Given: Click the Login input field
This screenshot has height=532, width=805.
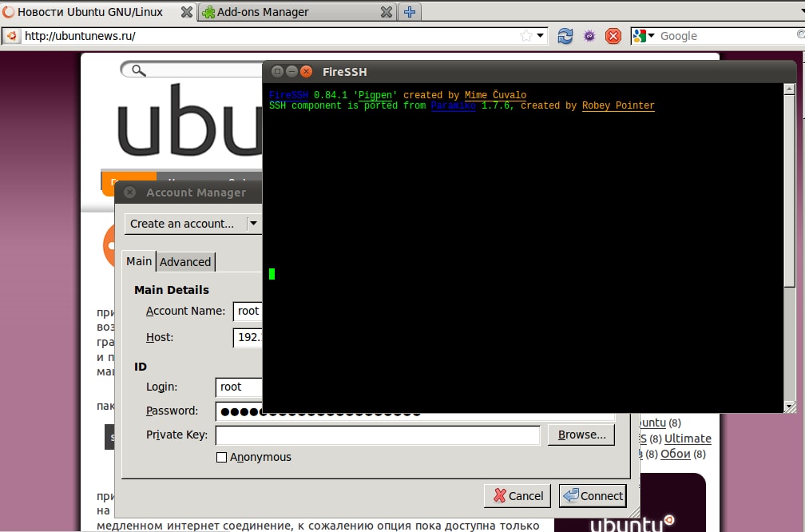Looking at the screenshot, I should [239, 387].
